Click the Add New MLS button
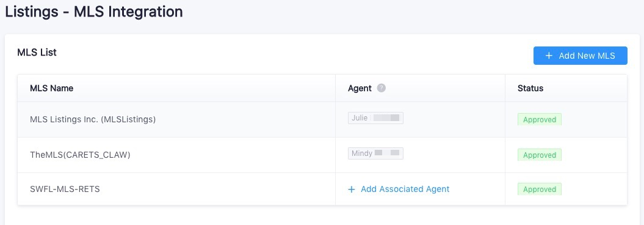644x225 pixels. point(580,56)
